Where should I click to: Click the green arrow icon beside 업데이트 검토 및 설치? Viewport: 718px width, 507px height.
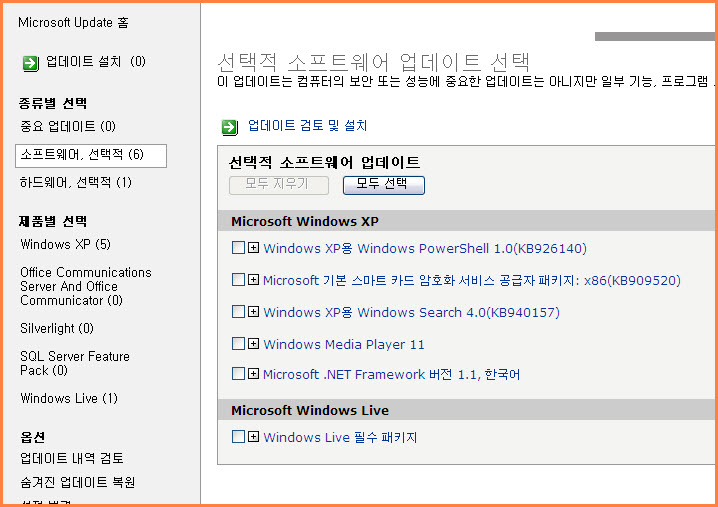[229, 127]
